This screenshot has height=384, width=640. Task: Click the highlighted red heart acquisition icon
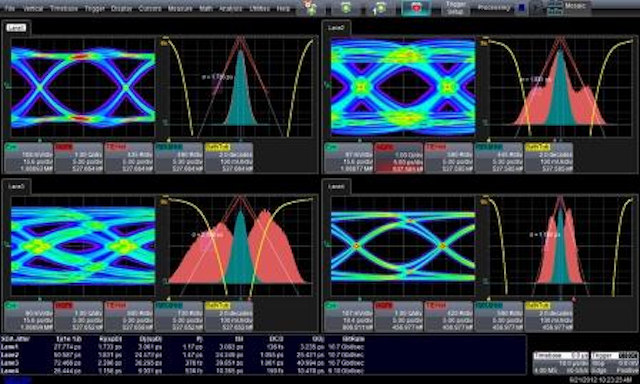pos(416,8)
